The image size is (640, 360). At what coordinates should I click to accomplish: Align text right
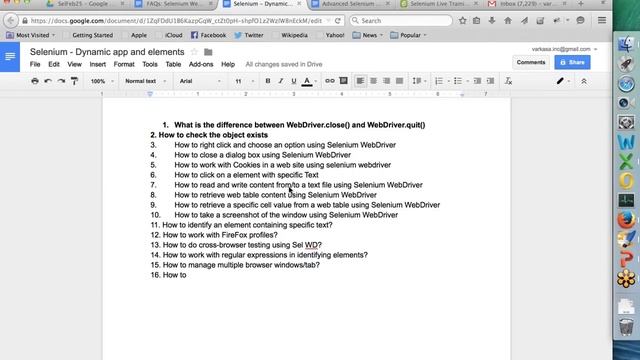click(386, 81)
